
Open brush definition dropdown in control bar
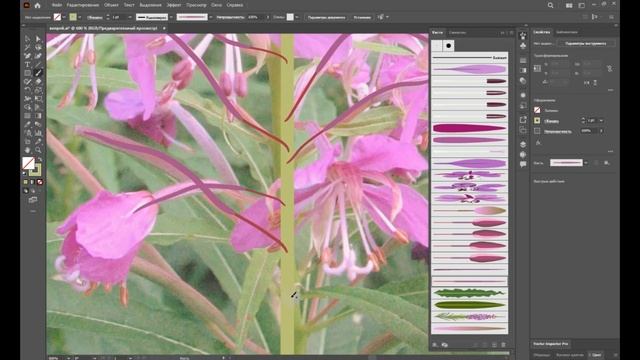click(x=211, y=17)
